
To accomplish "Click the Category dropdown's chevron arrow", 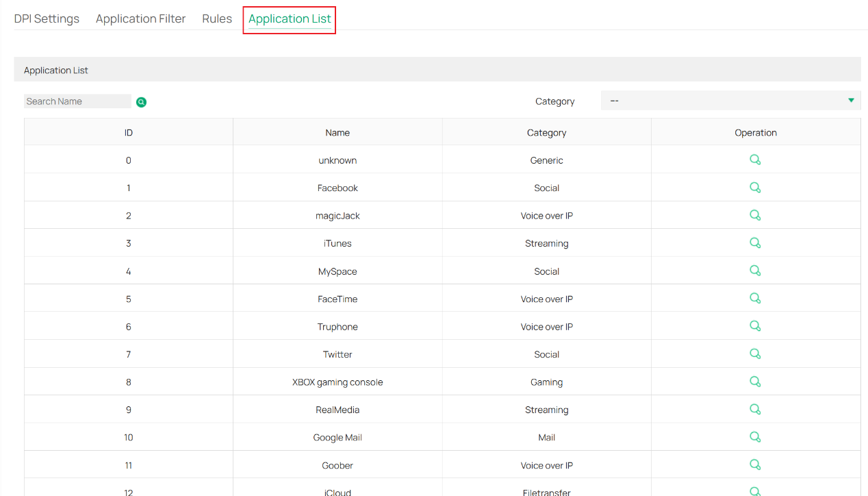I will pos(851,100).
